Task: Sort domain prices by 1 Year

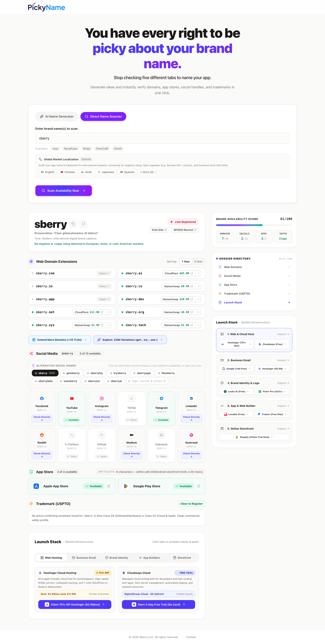Action: point(185,261)
